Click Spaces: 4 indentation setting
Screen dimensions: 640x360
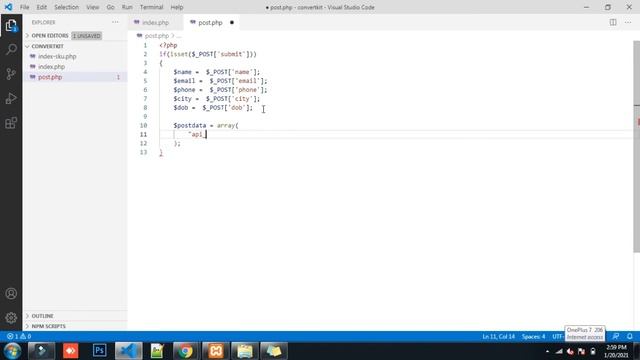533,336
